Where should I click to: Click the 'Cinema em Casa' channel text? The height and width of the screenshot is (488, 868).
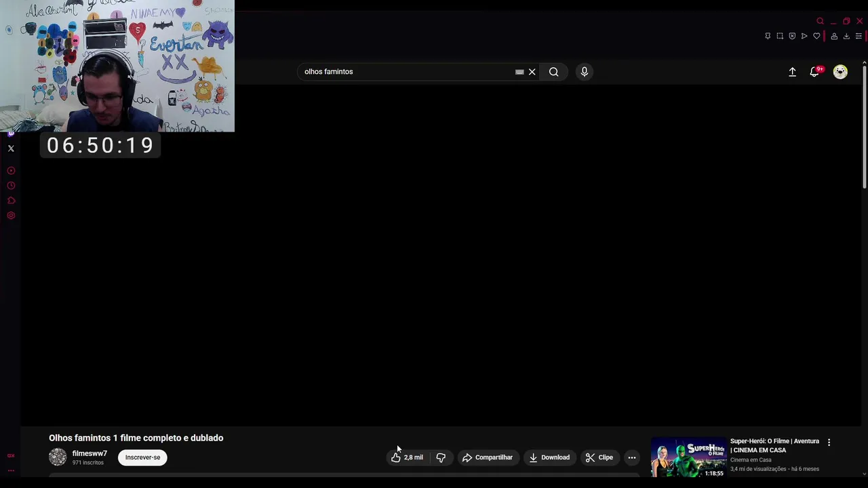pyautogui.click(x=751, y=460)
